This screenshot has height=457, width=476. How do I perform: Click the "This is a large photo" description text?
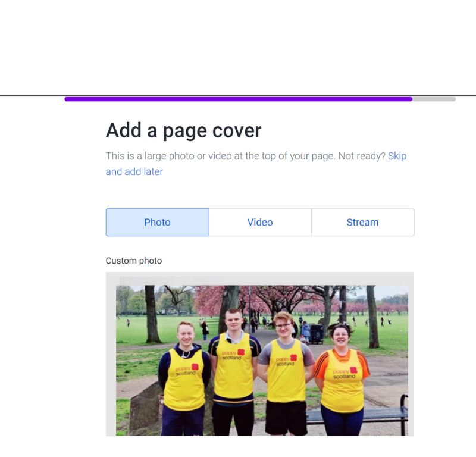[x=245, y=156]
